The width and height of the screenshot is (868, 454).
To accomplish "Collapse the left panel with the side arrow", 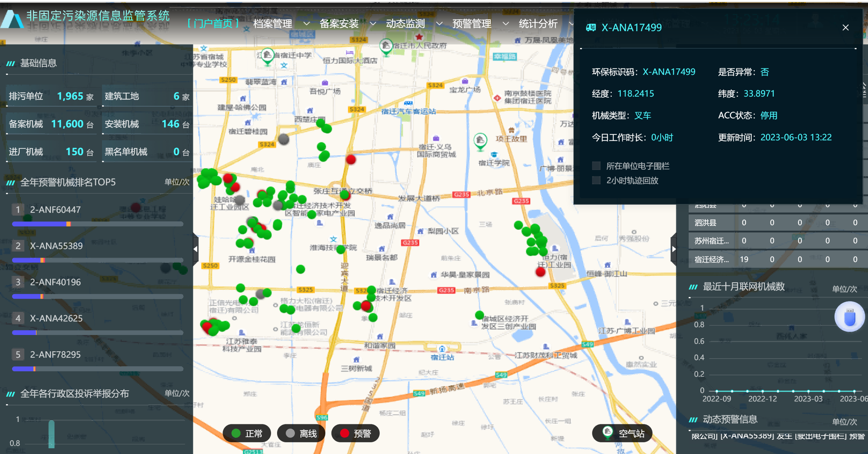I will pos(195,249).
